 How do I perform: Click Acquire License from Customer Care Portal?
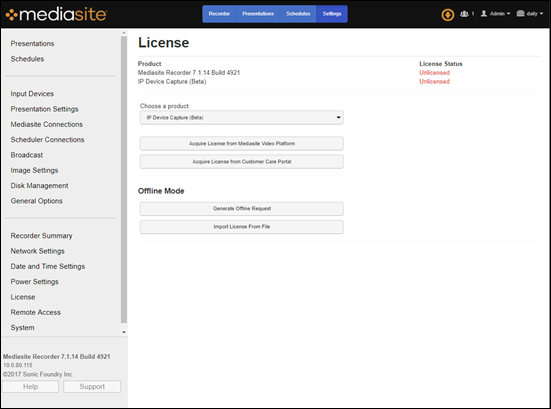(x=242, y=162)
